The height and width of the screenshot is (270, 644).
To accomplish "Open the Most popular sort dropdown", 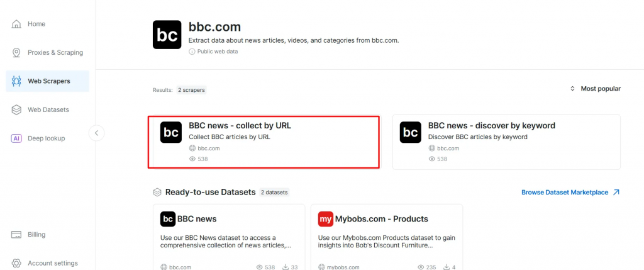I will point(595,89).
